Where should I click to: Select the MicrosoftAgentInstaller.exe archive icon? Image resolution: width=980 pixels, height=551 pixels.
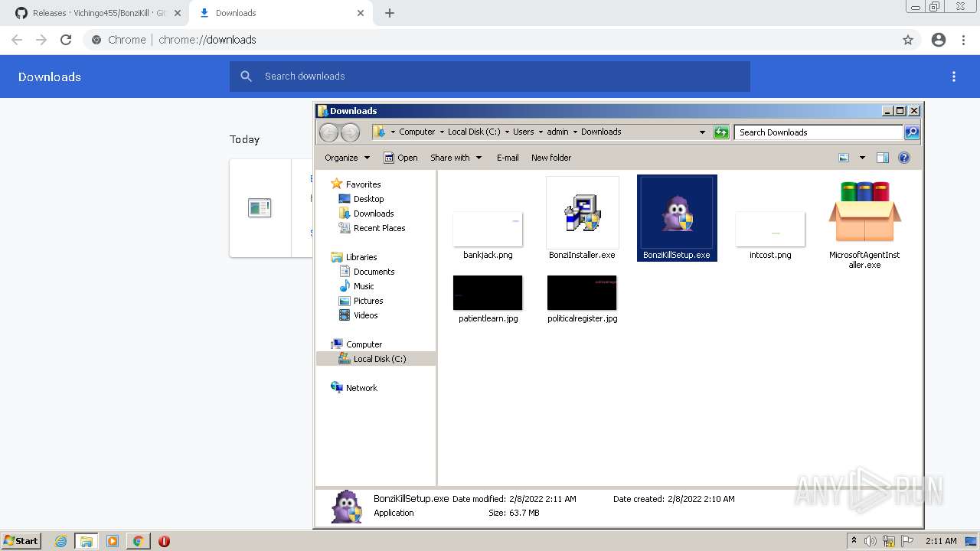[x=864, y=212]
